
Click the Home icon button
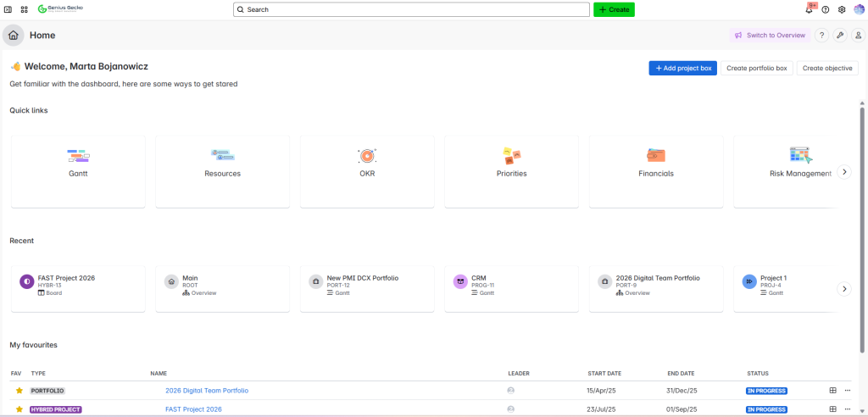pos(13,36)
